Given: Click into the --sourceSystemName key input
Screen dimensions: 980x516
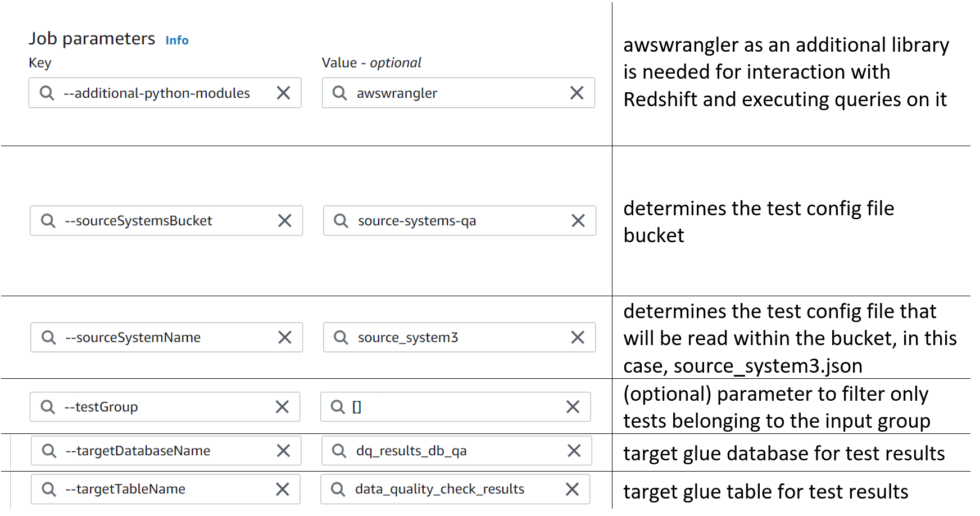Looking at the screenshot, I should [x=167, y=337].
